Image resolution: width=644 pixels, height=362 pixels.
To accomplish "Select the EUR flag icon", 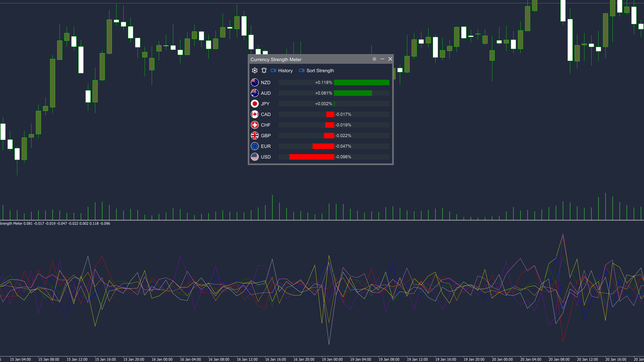I will pos(255,146).
